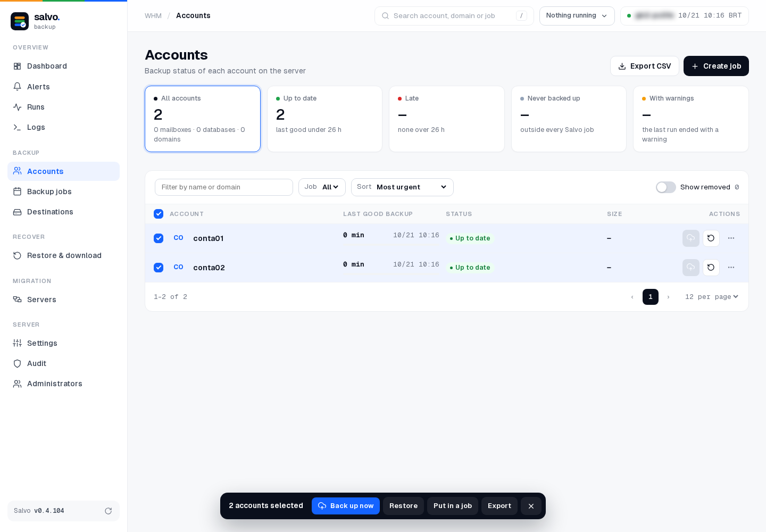Open Settings in the sidebar
766x532 pixels.
pos(63,343)
